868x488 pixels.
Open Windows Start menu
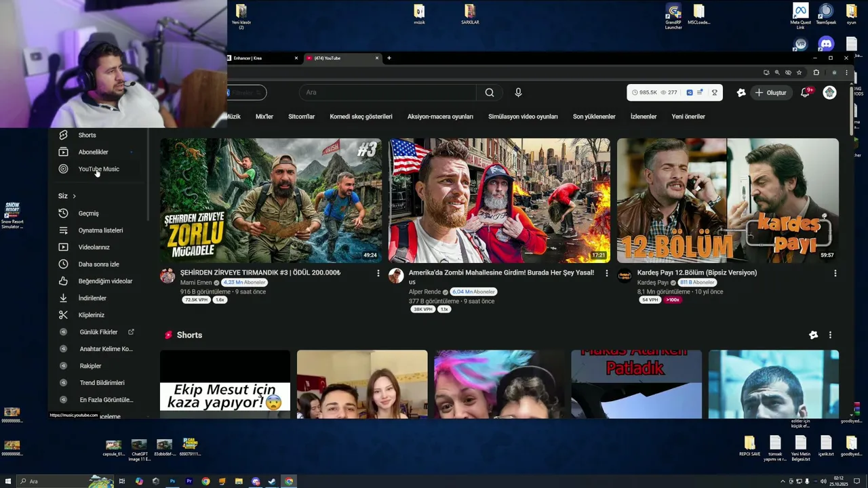8,481
